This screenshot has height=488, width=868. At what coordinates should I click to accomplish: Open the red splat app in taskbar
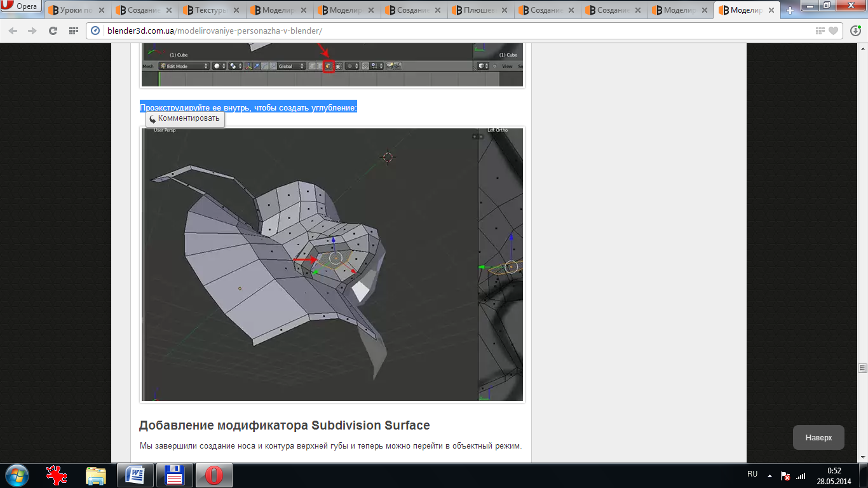(x=58, y=475)
